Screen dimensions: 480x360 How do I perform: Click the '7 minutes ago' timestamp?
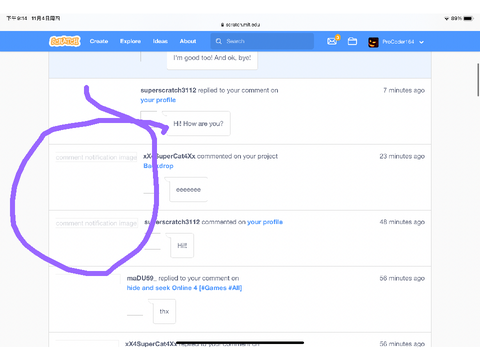(404, 90)
